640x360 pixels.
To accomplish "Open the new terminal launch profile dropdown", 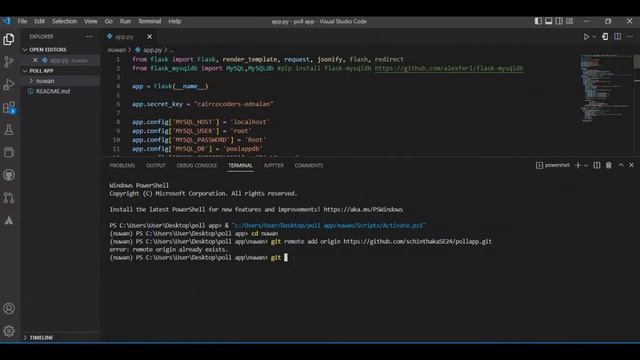I will (586, 165).
